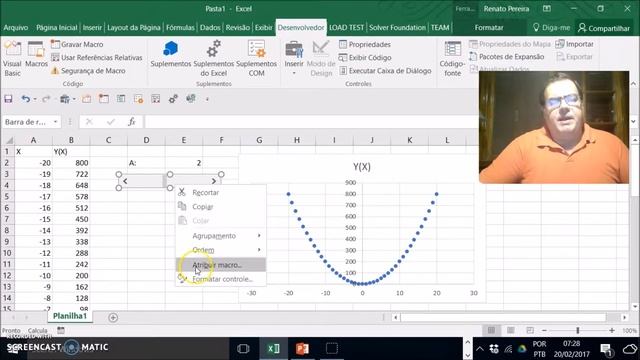Click the formula bar cancel X icon
This screenshot has width=640, height=360.
[89, 122]
